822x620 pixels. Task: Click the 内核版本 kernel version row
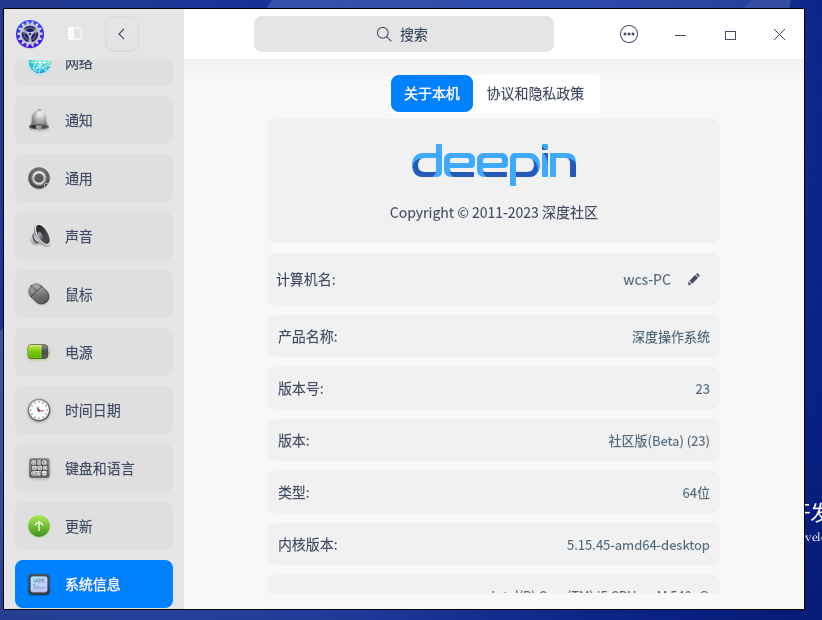coord(493,544)
